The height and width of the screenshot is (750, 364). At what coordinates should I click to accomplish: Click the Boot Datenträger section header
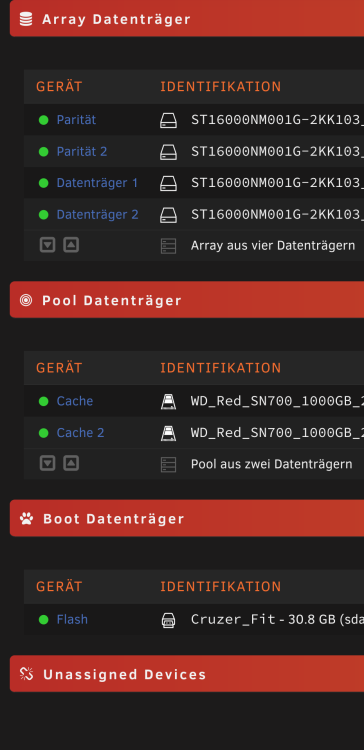187,518
